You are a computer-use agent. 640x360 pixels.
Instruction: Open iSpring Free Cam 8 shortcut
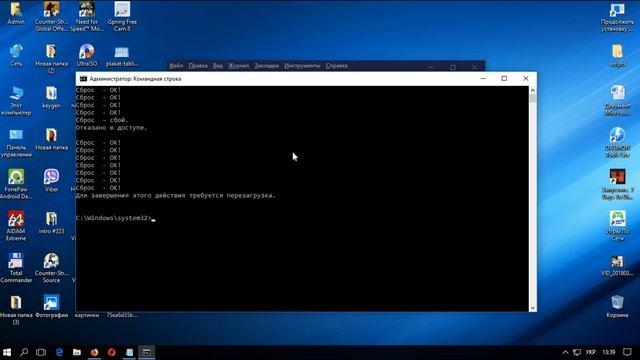[122, 16]
